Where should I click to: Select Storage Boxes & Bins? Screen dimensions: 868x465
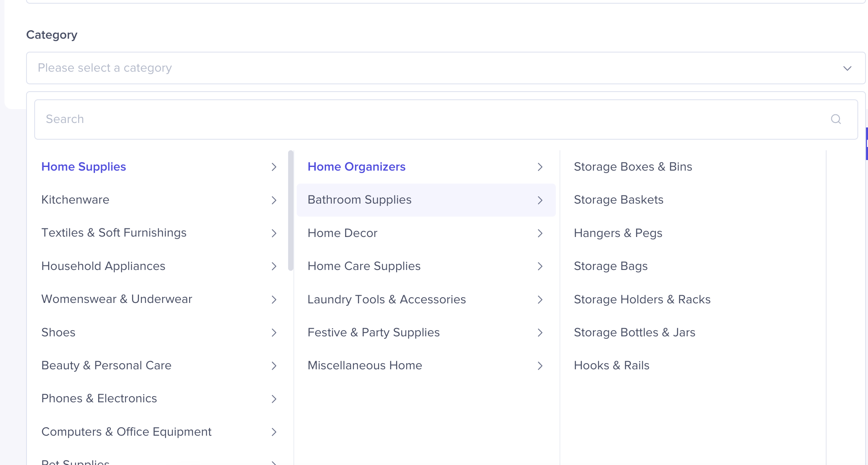633,167
